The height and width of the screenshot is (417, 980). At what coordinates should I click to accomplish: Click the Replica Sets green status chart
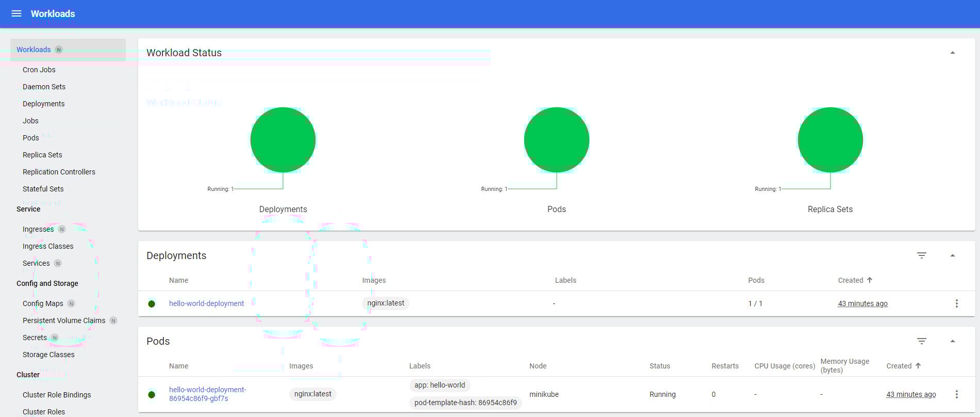(830, 140)
